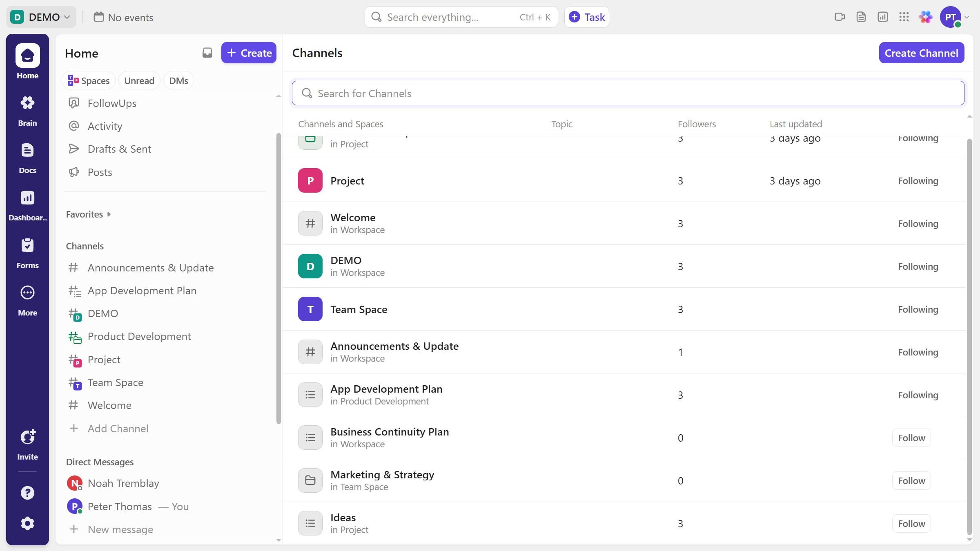Follow the Business Continuity Plan channel
Screen dimensions: 980x551
[911, 438]
